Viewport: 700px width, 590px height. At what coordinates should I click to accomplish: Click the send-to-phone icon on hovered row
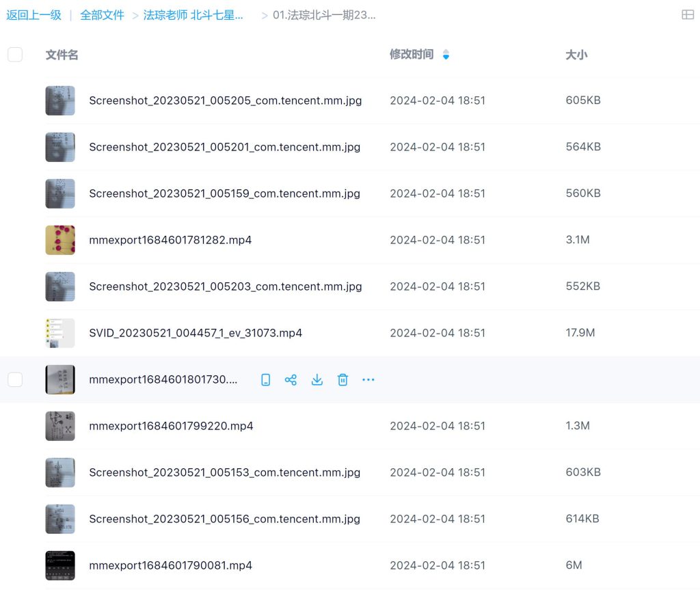coord(266,379)
